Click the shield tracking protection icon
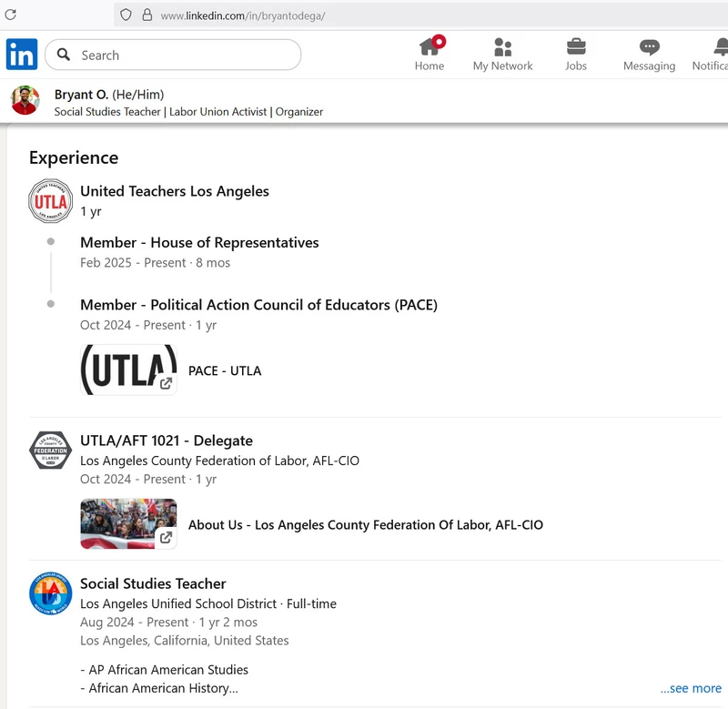728x709 pixels. pos(126,15)
